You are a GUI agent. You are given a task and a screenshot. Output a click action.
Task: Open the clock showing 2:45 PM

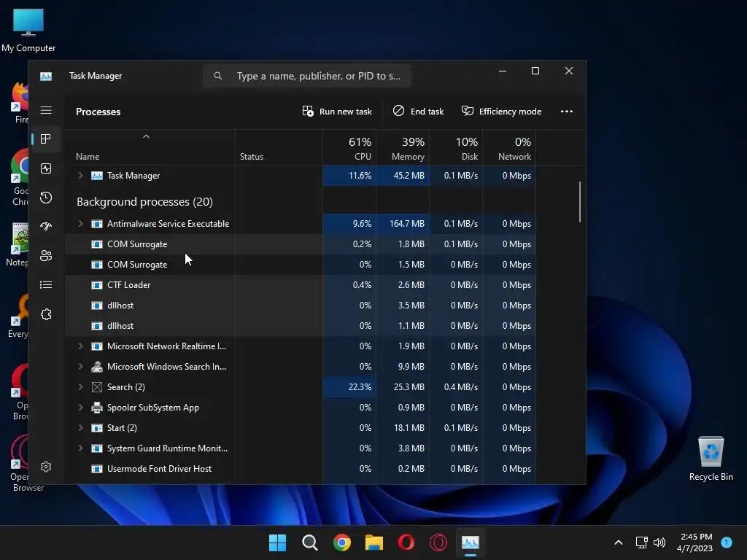tap(694, 542)
